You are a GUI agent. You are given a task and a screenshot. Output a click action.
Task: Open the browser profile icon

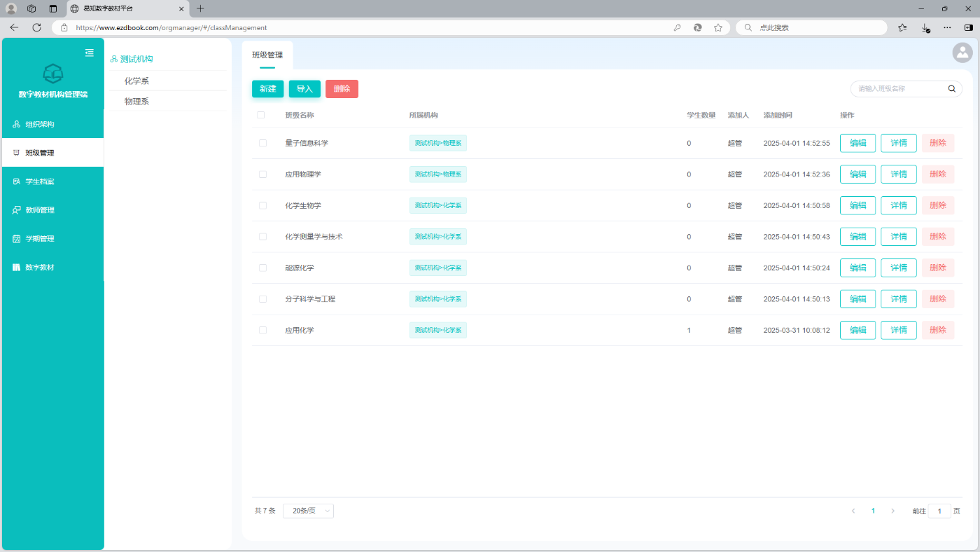11,8
